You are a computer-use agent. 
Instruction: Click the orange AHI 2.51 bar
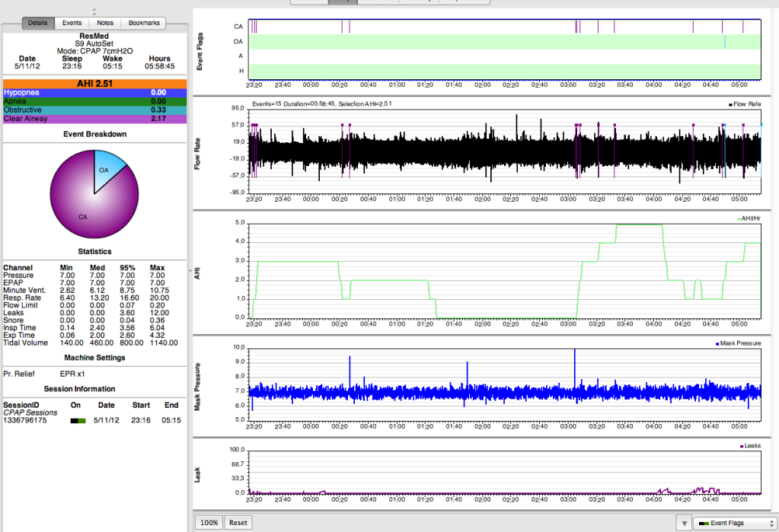[x=95, y=84]
